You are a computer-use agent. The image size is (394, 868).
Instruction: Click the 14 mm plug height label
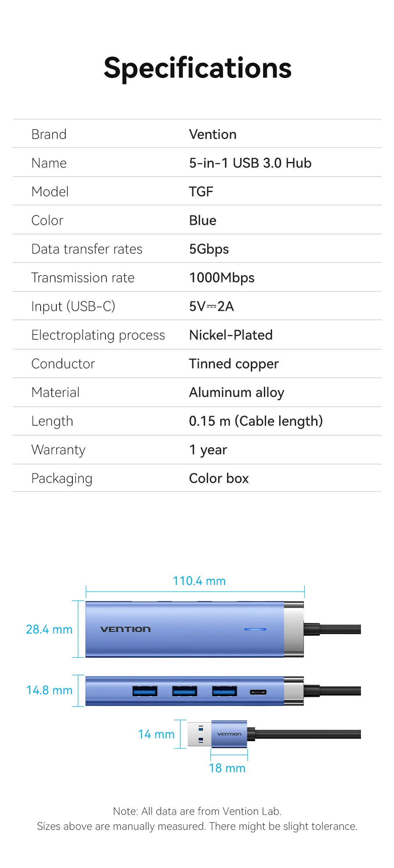point(156,734)
